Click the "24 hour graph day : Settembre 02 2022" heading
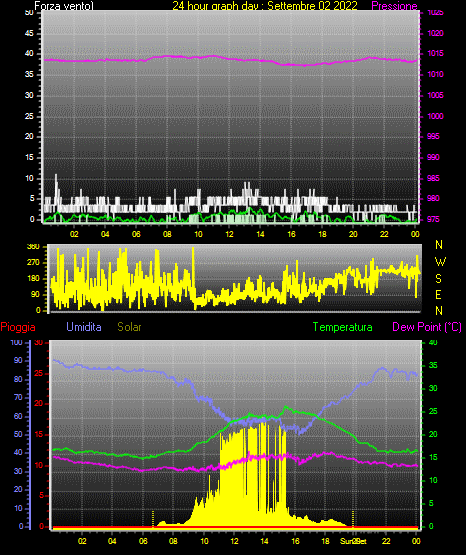This screenshot has width=466, height=555. tap(265, 6)
